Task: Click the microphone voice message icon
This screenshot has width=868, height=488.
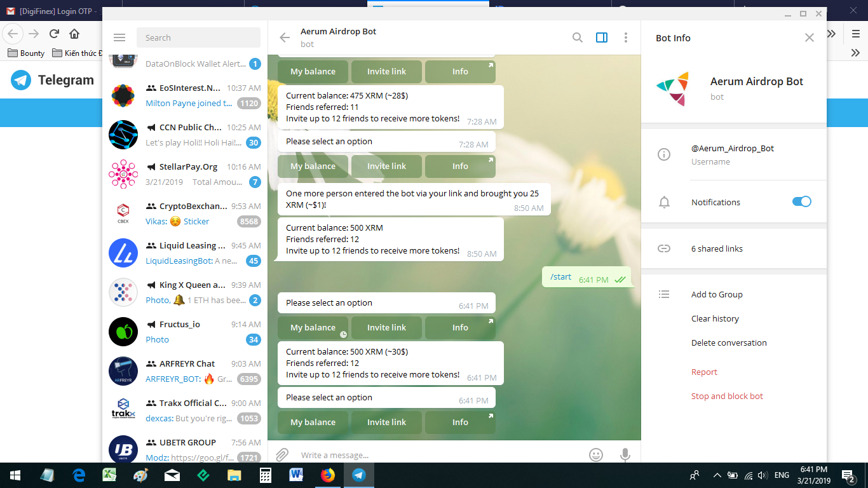Action: [x=625, y=455]
